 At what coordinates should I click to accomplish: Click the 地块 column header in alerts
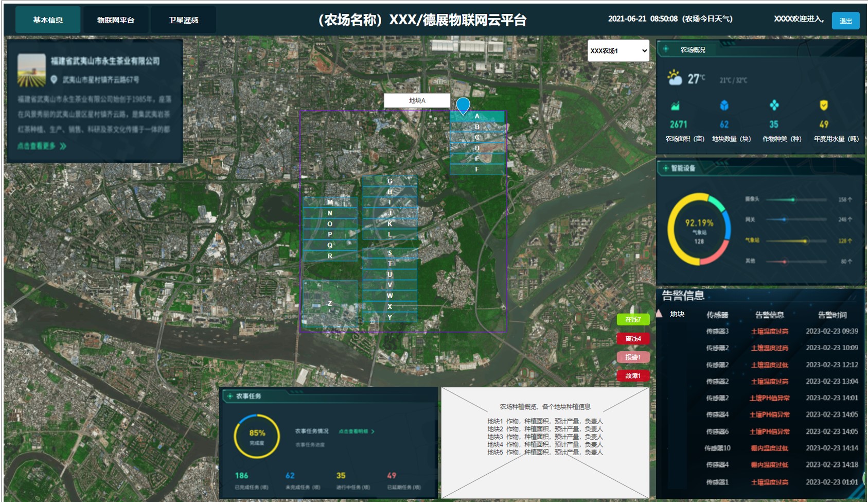point(677,314)
